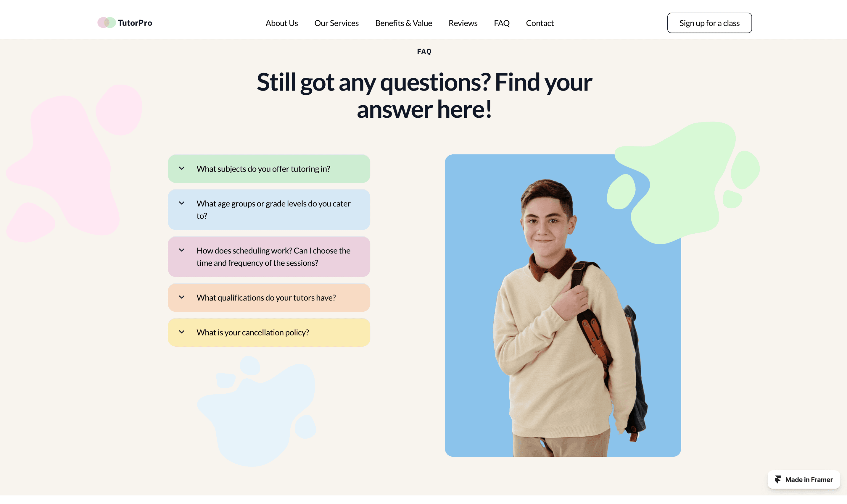This screenshot has width=847, height=504.
Task: Click chevron icon beside scheduling question
Action: (182, 250)
